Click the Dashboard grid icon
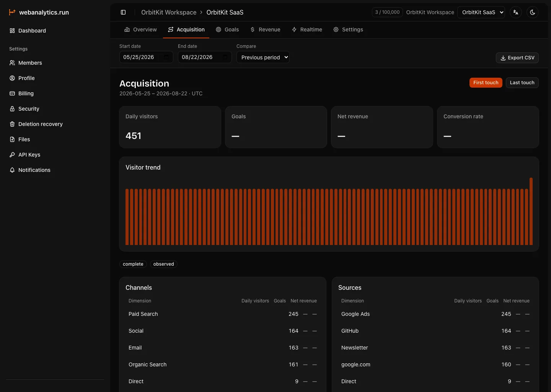Screen dimensions: 551x392 coord(12,31)
